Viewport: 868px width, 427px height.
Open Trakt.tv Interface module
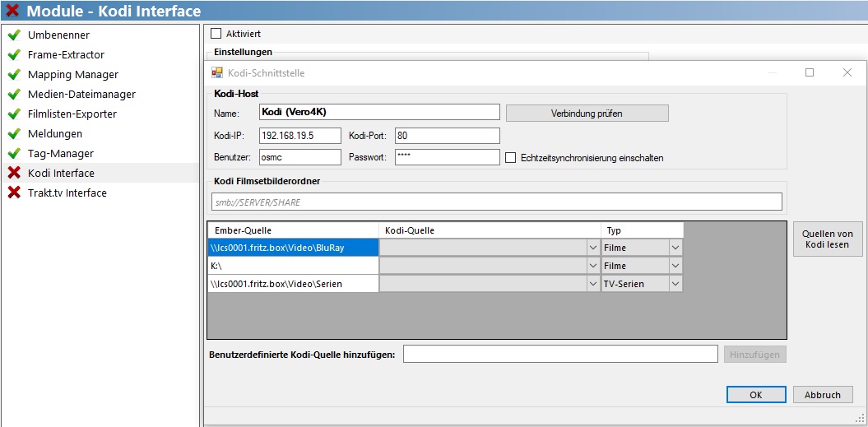67,193
